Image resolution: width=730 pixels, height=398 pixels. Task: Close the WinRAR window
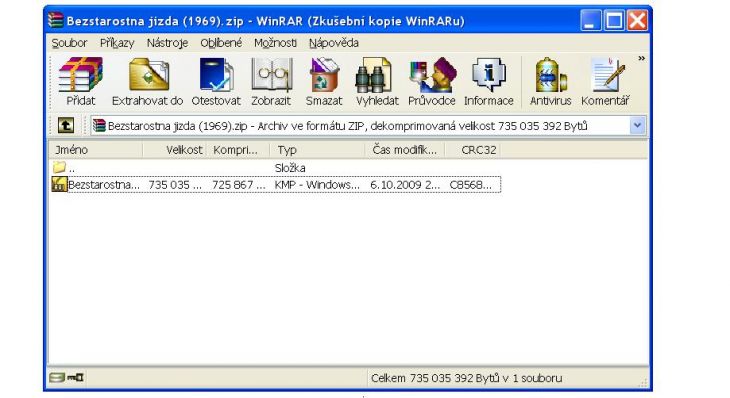point(637,20)
